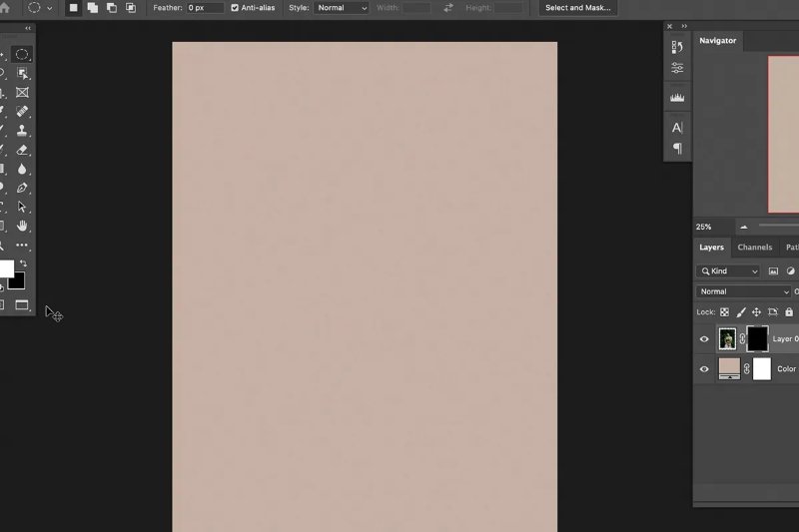Pick the Clone Stamp tool
Viewport: 799px width, 532px height.
point(22,130)
